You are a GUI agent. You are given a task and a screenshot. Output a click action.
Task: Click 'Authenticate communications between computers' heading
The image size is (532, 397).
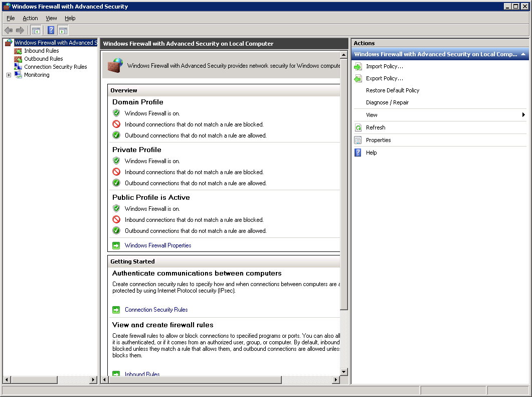(x=197, y=274)
